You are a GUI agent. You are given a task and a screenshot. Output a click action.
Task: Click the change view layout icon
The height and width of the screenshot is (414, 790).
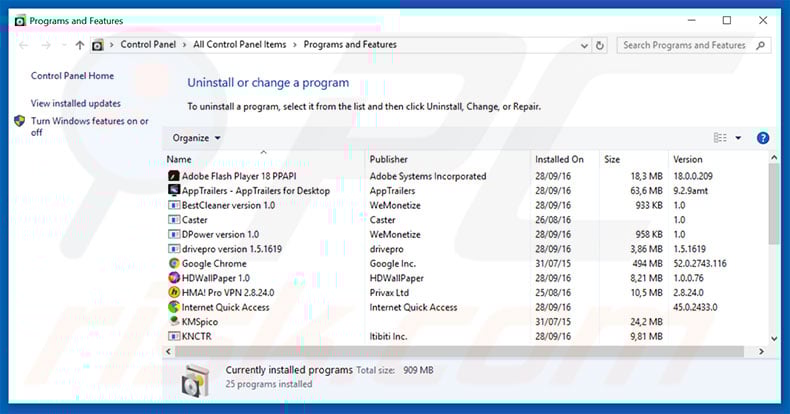(x=720, y=138)
